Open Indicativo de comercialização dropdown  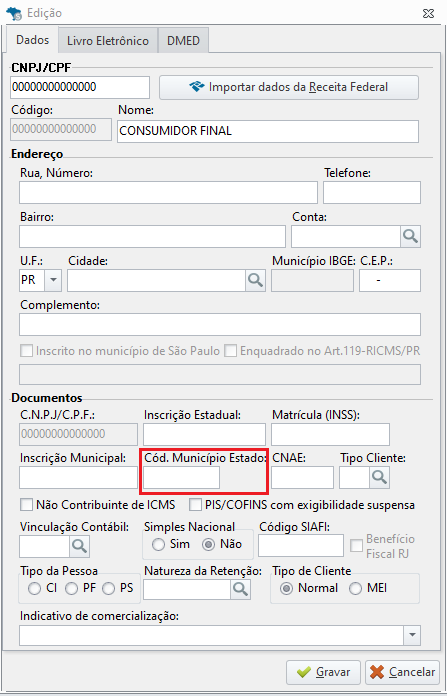(x=412, y=635)
